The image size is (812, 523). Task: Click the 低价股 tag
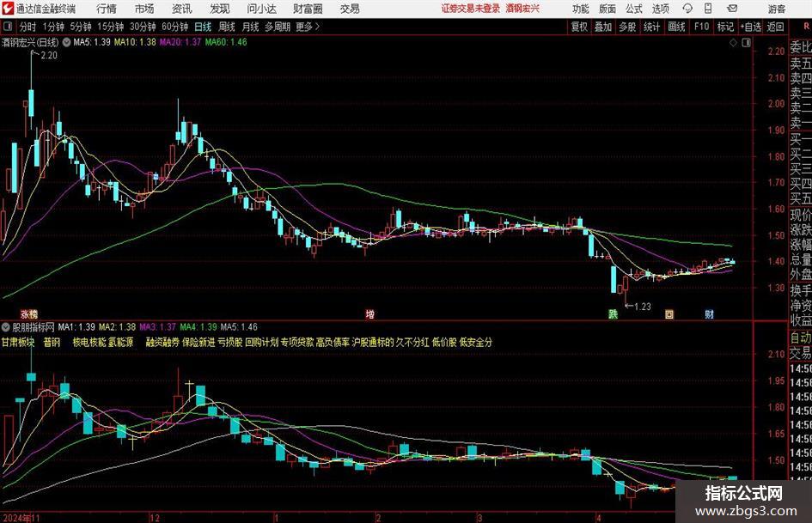click(x=444, y=343)
